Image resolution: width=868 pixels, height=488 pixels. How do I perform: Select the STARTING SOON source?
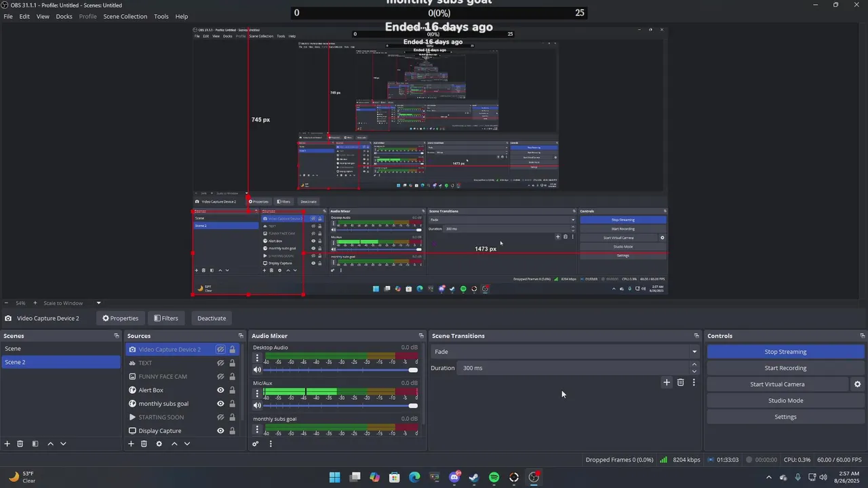(161, 418)
